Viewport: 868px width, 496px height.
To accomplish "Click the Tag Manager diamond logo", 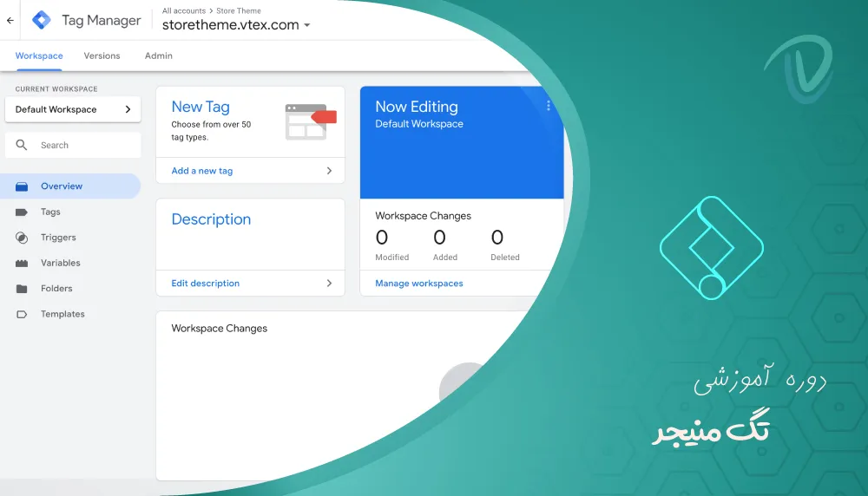I will (42, 21).
